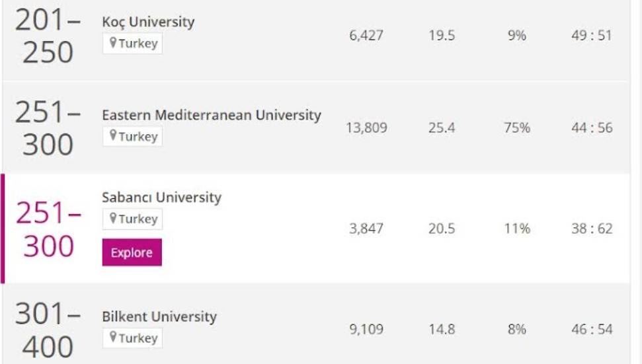
Task: Click the 14.8 students per staff value
Action: tap(442, 329)
